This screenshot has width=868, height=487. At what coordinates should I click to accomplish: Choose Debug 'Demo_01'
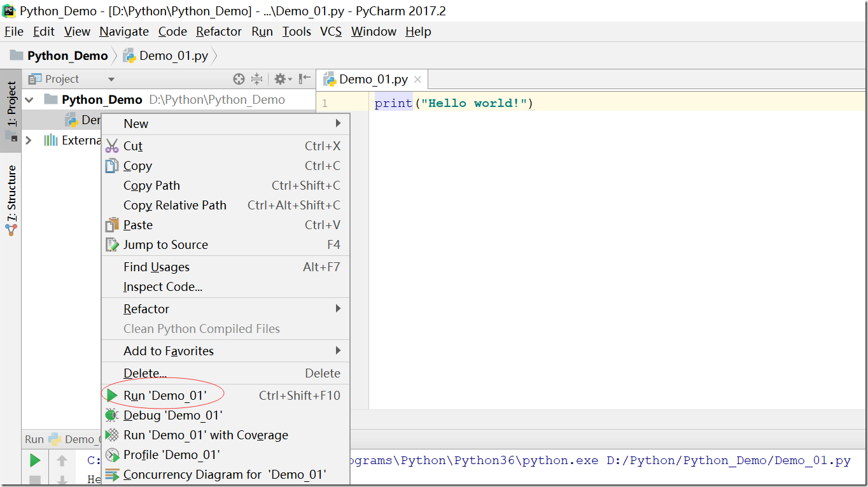coord(226,415)
